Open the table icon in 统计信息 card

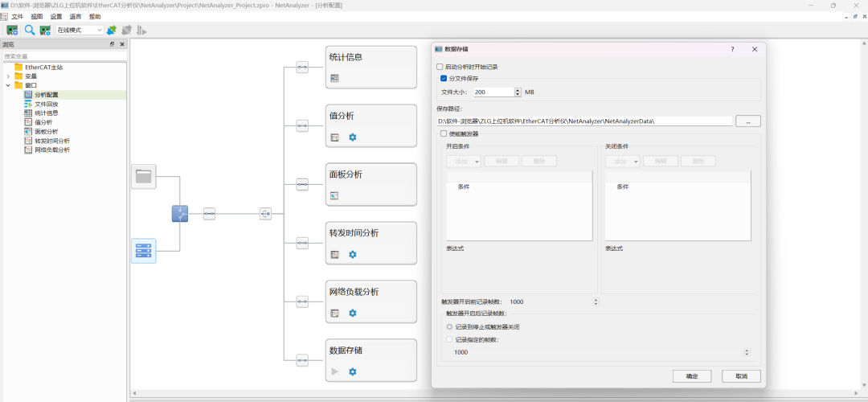pos(334,79)
